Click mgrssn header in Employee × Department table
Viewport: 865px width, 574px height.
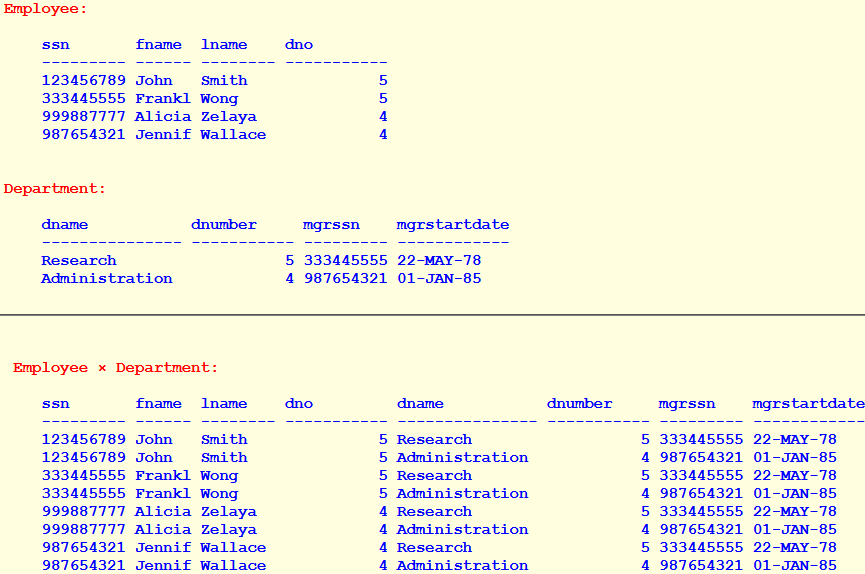687,404
